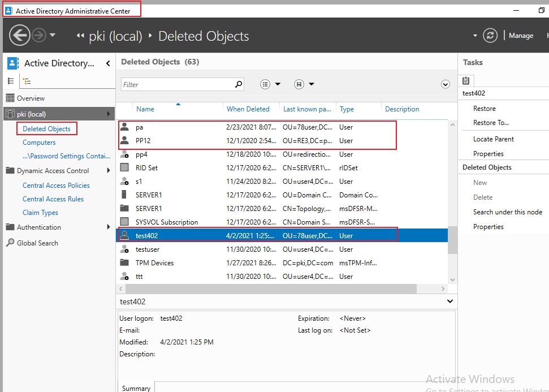Image resolution: width=549 pixels, height=392 pixels.
Task: Open Global Search
Action: click(37, 243)
